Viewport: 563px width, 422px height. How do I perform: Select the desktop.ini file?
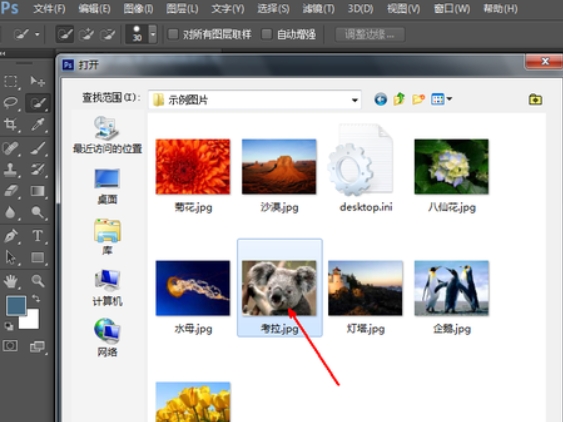coord(365,168)
